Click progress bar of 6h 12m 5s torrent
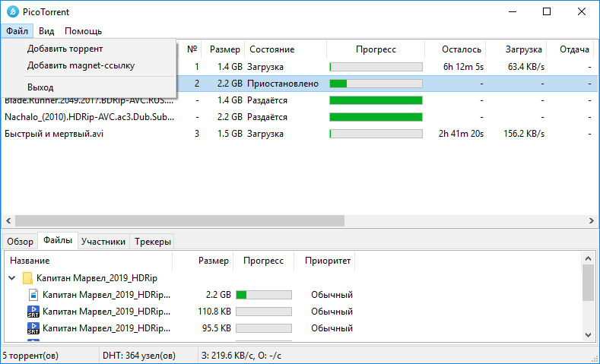 pyautogui.click(x=376, y=67)
